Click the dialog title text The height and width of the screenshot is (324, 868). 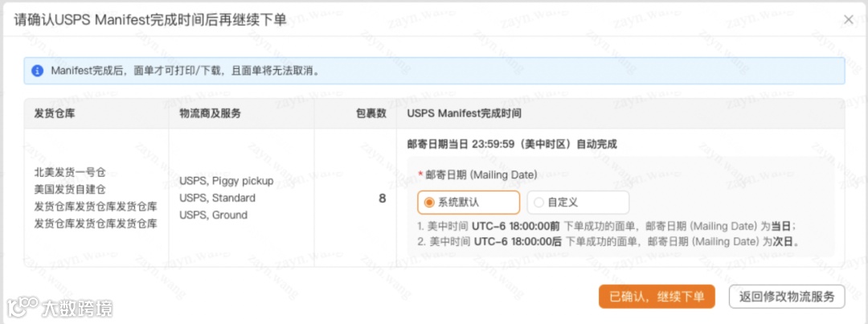[x=150, y=20]
